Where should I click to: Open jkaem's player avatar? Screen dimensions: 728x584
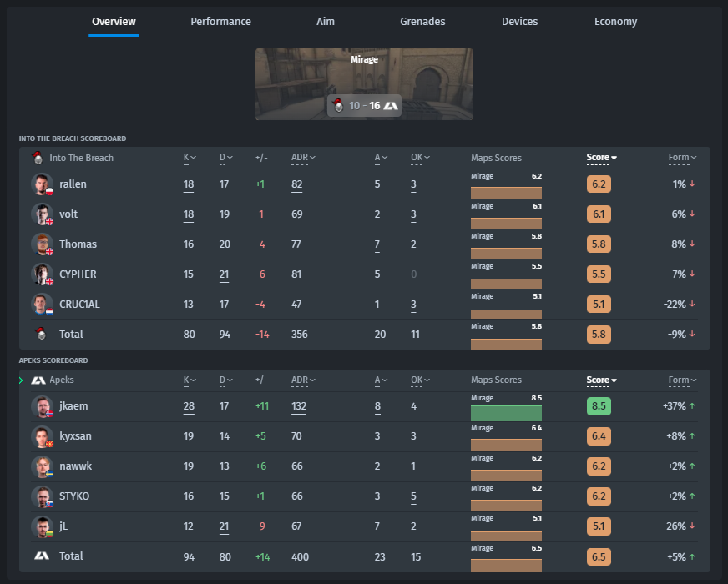click(x=43, y=406)
